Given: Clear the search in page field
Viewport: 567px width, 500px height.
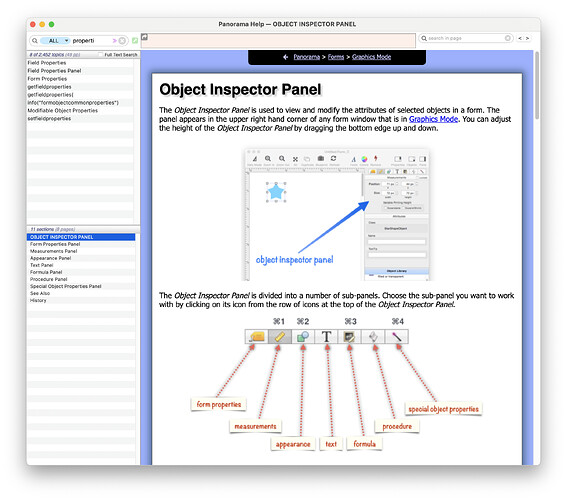Looking at the screenshot, I should coord(508,38).
